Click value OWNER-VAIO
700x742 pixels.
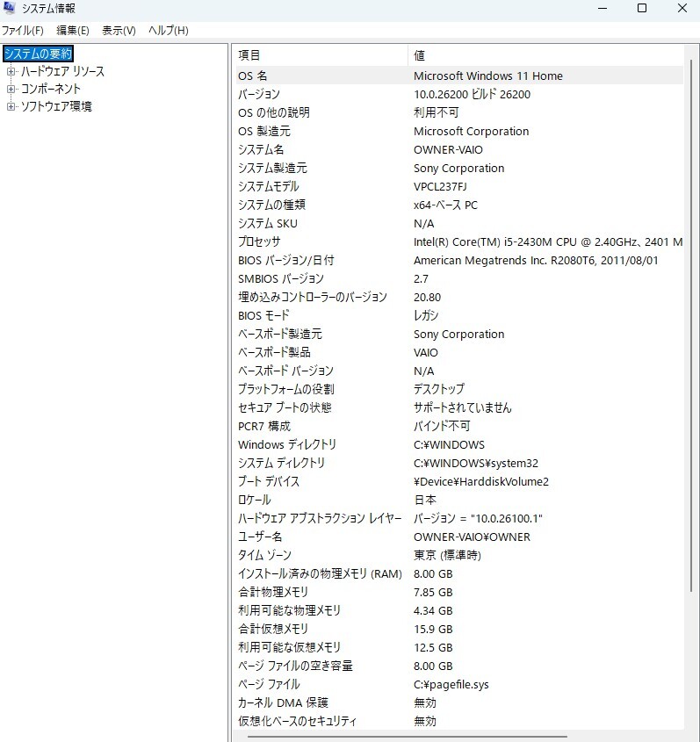(448, 149)
